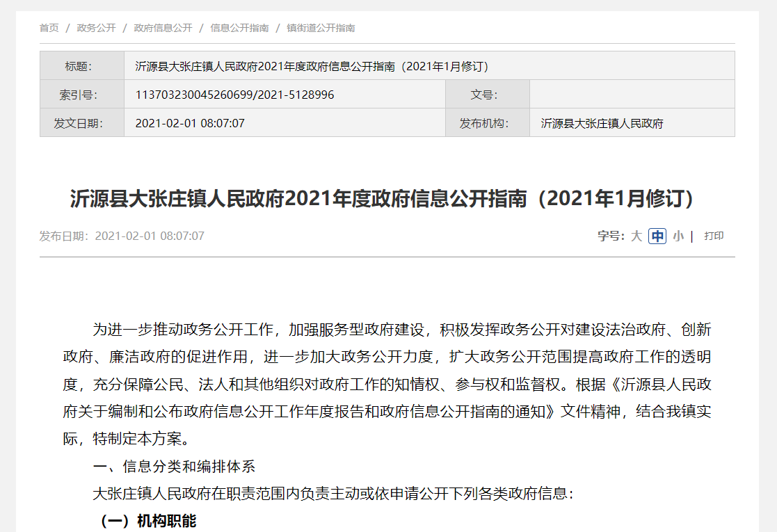Click the 索引号 label cell
This screenshot has width=777, height=532.
pos(82,95)
